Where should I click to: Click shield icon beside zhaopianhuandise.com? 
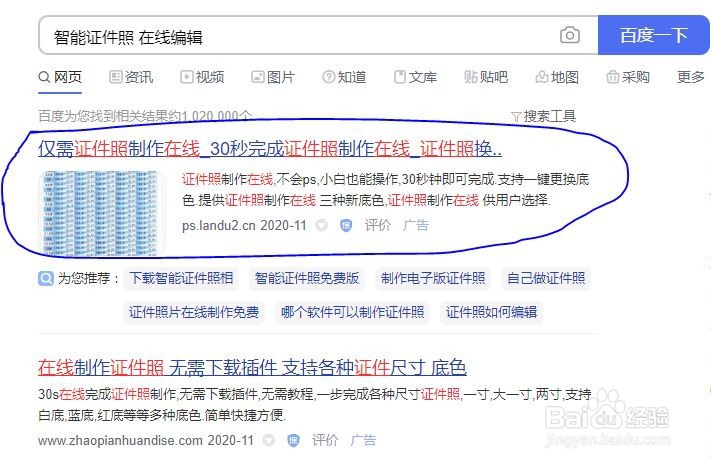click(x=293, y=441)
